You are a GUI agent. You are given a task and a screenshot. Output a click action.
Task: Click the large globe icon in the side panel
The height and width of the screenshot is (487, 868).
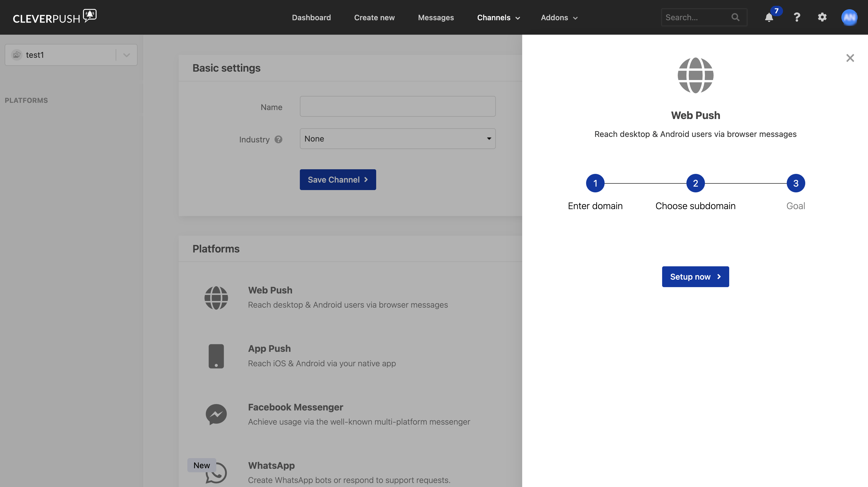point(695,75)
